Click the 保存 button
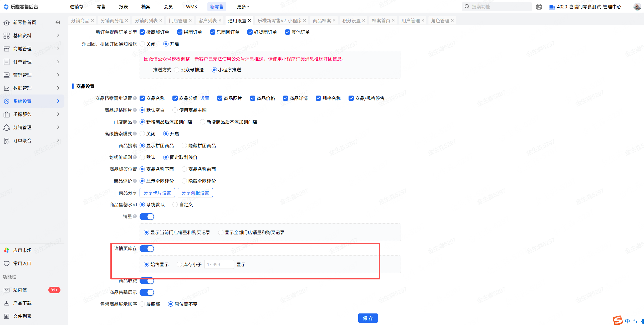644x325 pixels. click(x=368, y=318)
